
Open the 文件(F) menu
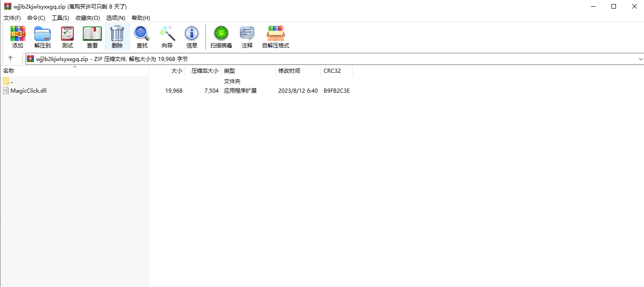pos(12,18)
